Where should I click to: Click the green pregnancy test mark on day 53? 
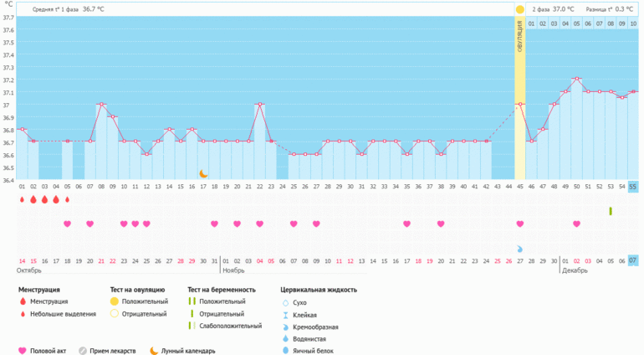[610, 211]
